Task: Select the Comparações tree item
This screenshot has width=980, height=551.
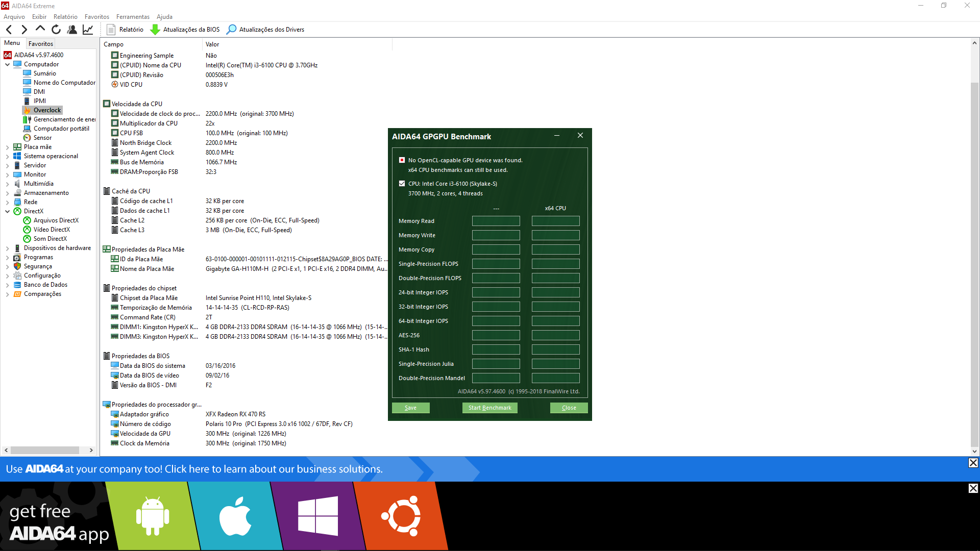Action: pos(42,294)
